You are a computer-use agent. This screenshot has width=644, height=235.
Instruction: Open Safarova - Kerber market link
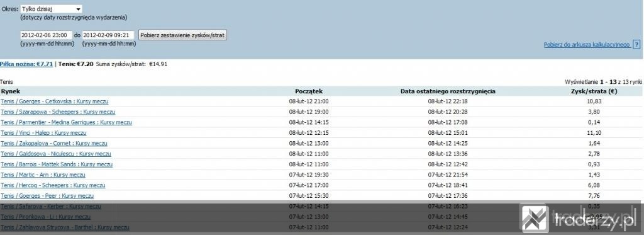(50, 206)
